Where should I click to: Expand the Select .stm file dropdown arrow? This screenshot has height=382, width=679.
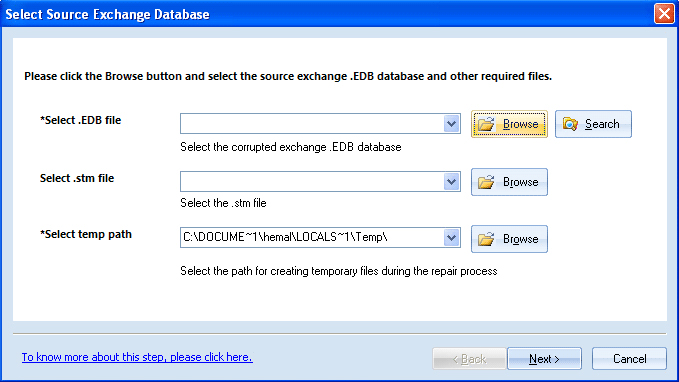(451, 181)
